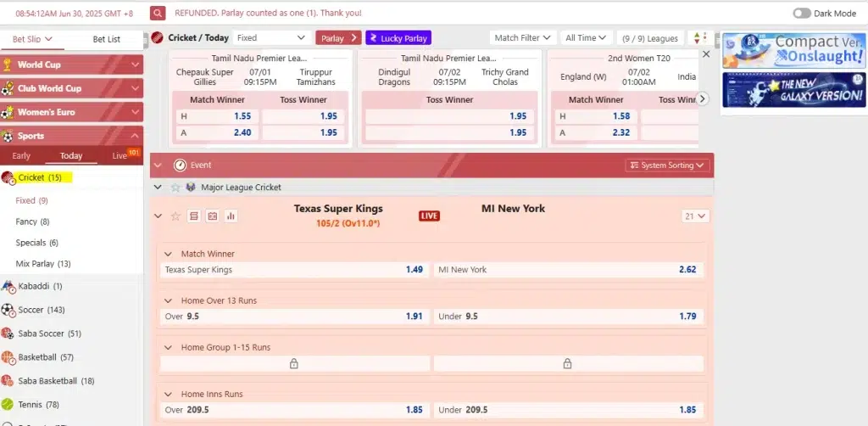Image resolution: width=868 pixels, height=426 pixels.
Task: Select Under 209.5 at 1.85
Action: point(568,410)
